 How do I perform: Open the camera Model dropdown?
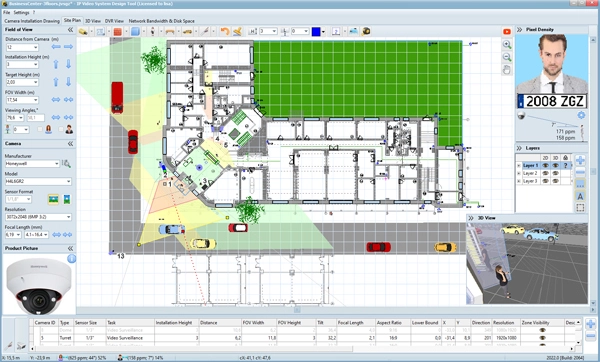(38, 181)
